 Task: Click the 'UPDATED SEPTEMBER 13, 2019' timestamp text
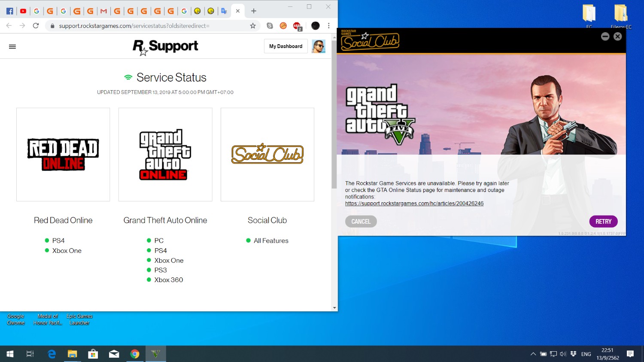[165, 92]
